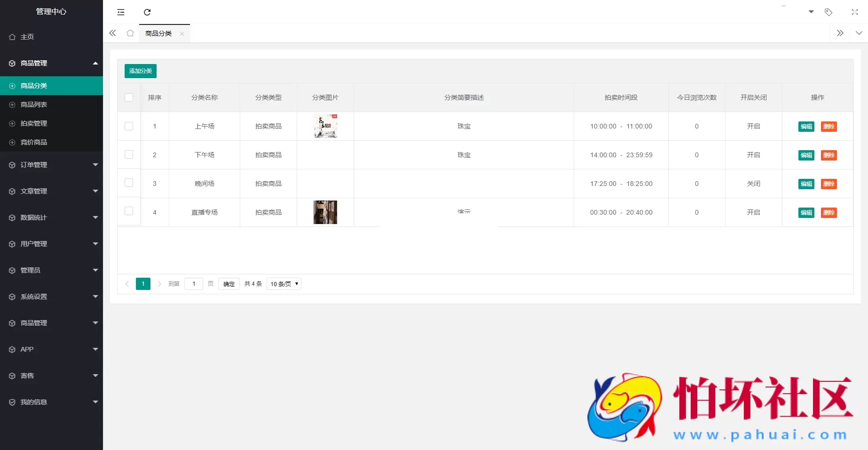Open 商品列表 from the sidebar

(35, 104)
